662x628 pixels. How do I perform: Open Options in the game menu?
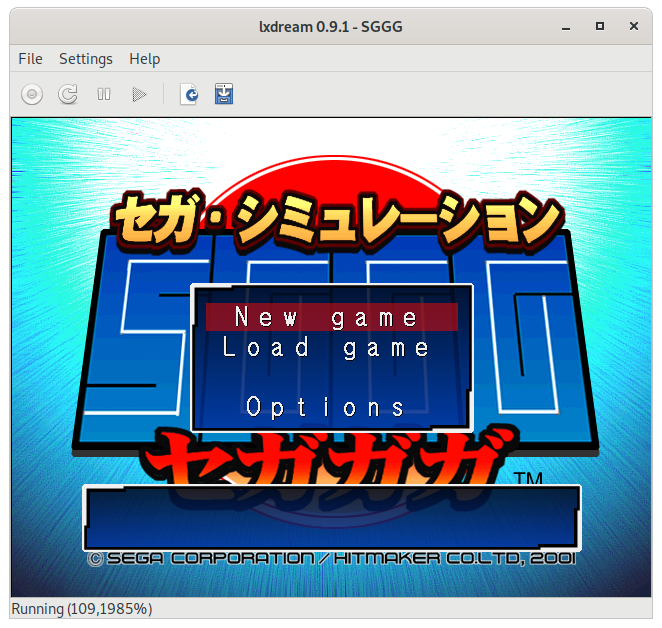click(x=326, y=407)
